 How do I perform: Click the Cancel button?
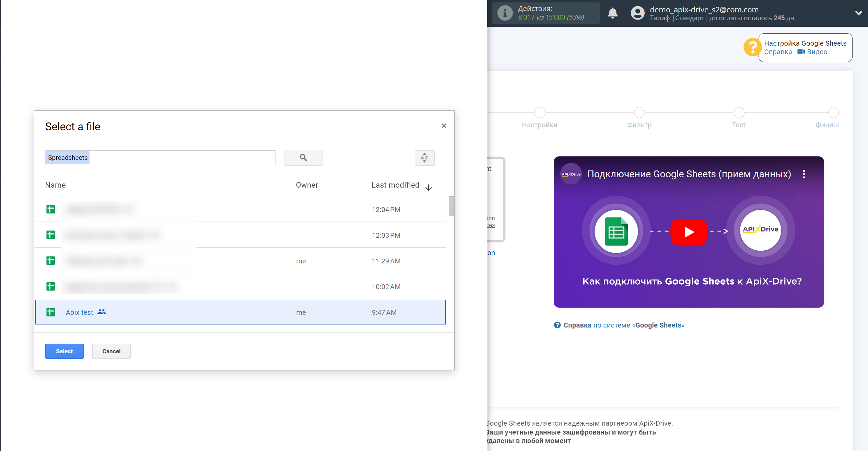111,351
